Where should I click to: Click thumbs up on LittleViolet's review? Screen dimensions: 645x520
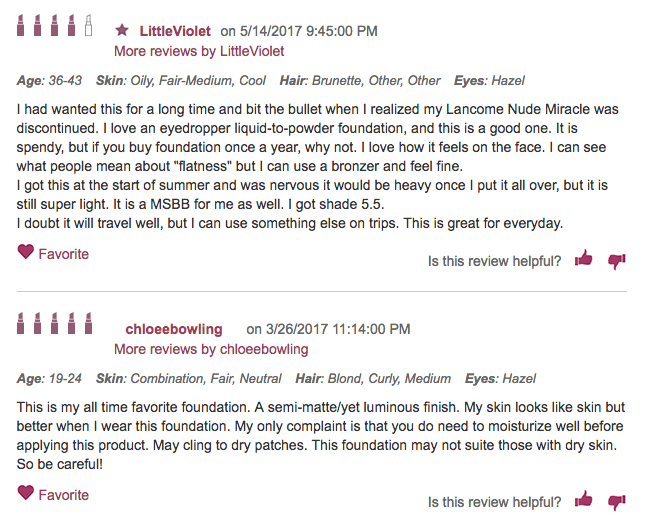(x=584, y=260)
